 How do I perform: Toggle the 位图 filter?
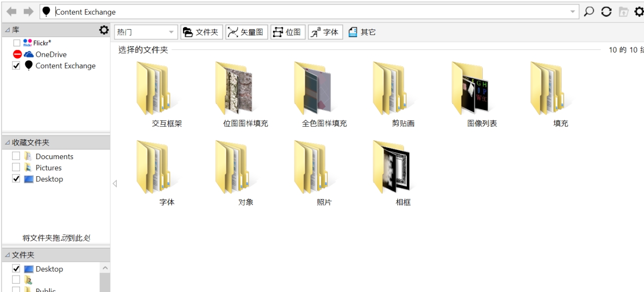pyautogui.click(x=288, y=33)
